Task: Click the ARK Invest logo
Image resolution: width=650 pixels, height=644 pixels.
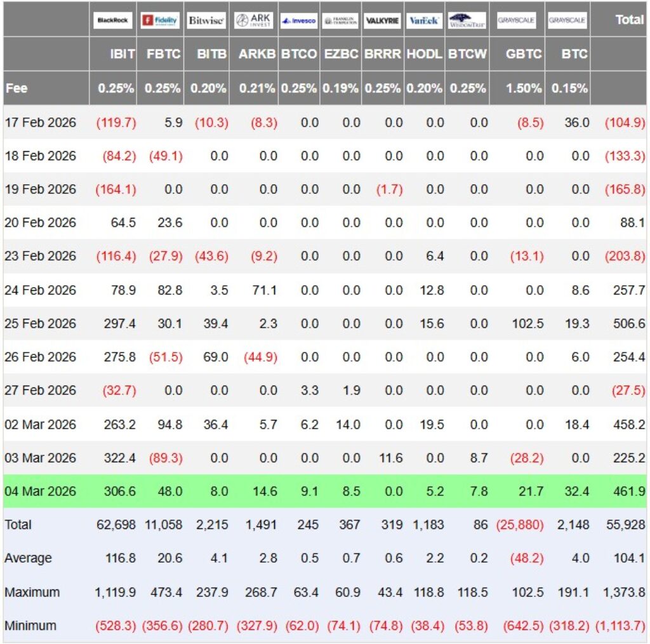Action: coord(254,20)
